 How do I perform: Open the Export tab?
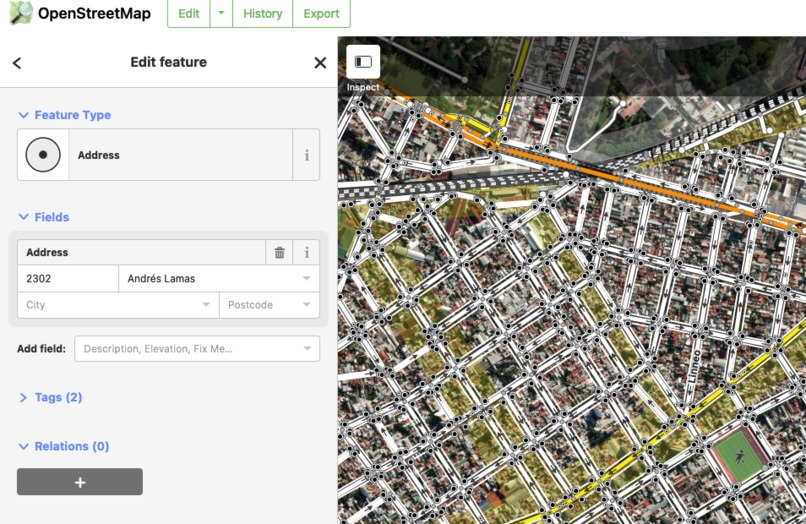coord(321,13)
